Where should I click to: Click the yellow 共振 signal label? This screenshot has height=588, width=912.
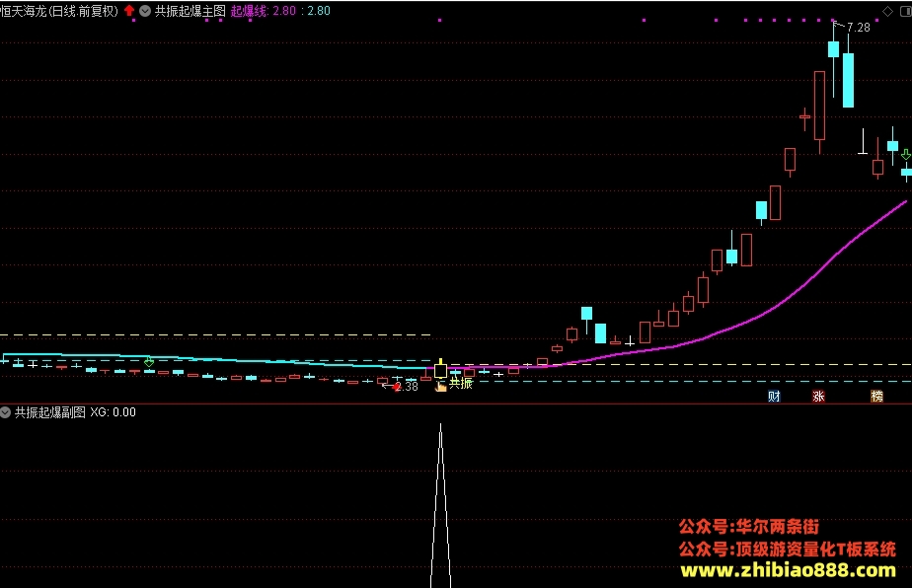pos(461,383)
